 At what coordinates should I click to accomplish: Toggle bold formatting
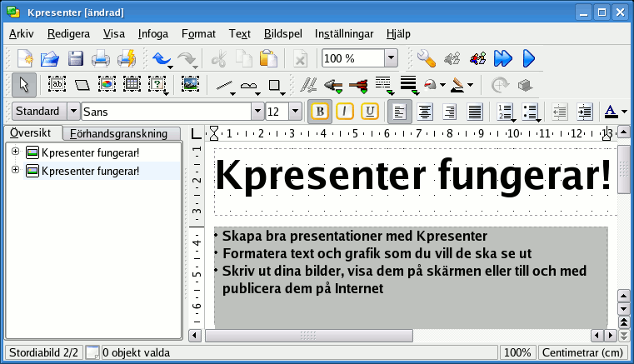(x=319, y=112)
